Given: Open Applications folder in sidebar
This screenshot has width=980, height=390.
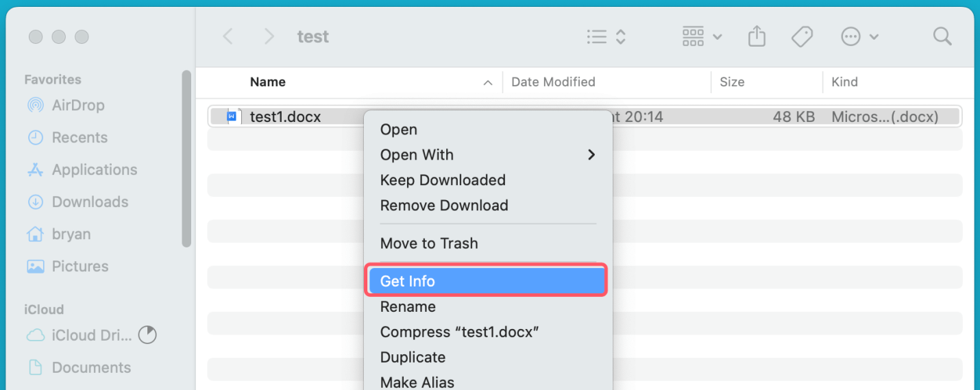Looking at the screenshot, I should click(x=94, y=170).
